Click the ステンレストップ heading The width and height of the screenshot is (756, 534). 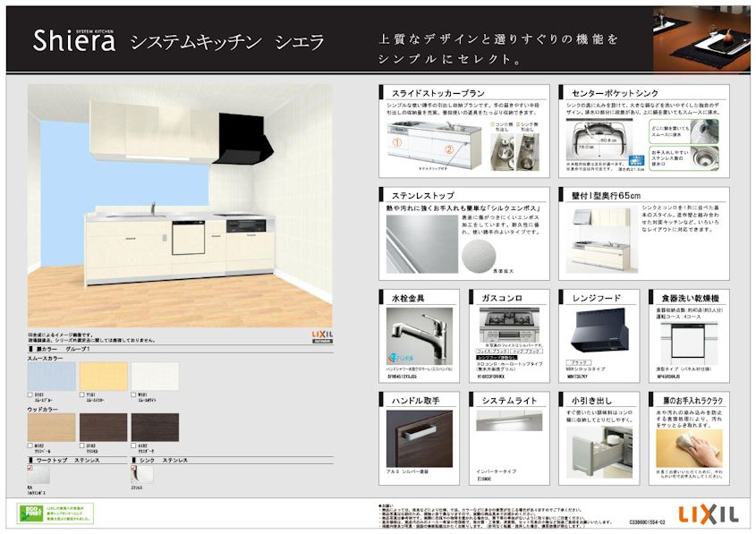[423, 196]
